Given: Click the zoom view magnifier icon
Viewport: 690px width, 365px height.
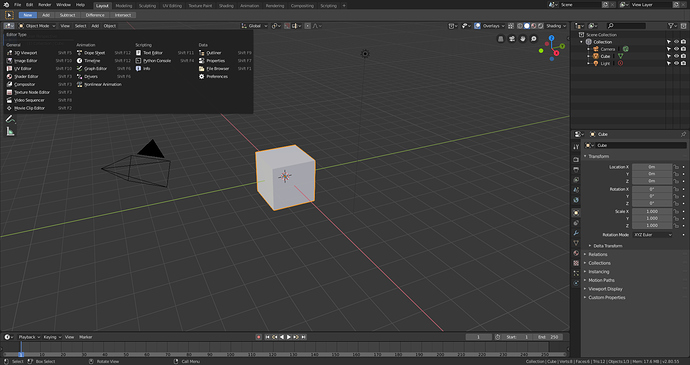Looking at the screenshot, I should click(x=534, y=39).
